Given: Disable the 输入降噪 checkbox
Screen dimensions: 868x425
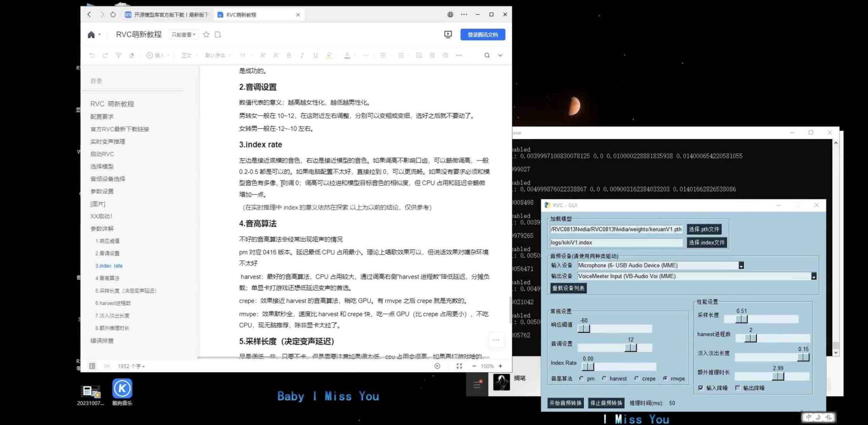Looking at the screenshot, I should [x=700, y=388].
